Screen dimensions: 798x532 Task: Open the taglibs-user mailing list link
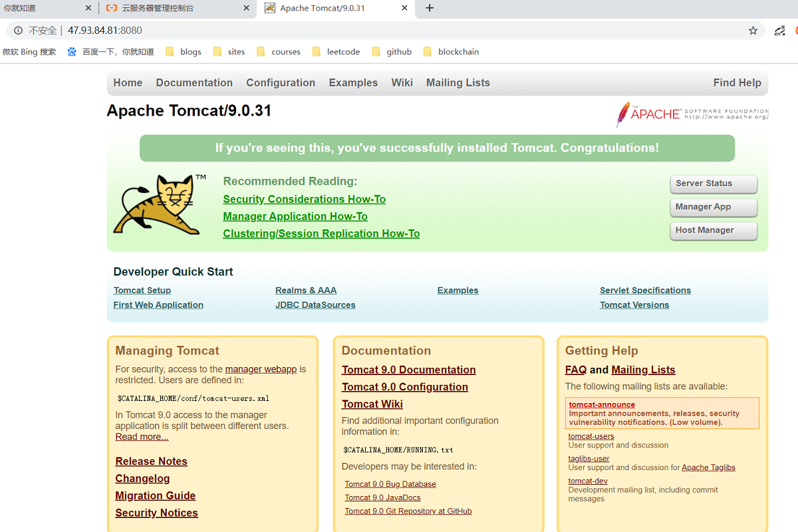(x=589, y=459)
